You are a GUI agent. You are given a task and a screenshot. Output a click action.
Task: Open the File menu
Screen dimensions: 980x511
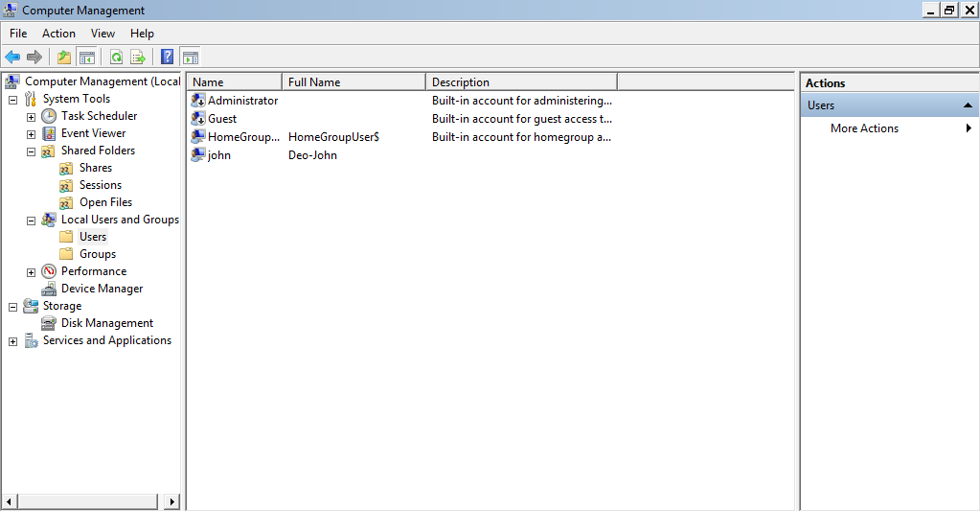click(x=18, y=34)
